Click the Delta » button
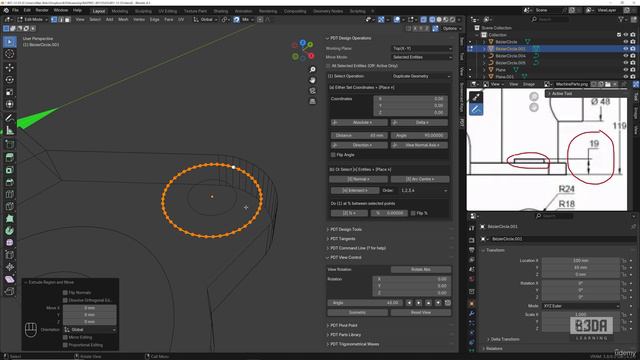Viewport: 640px width, 360px height. click(x=419, y=122)
